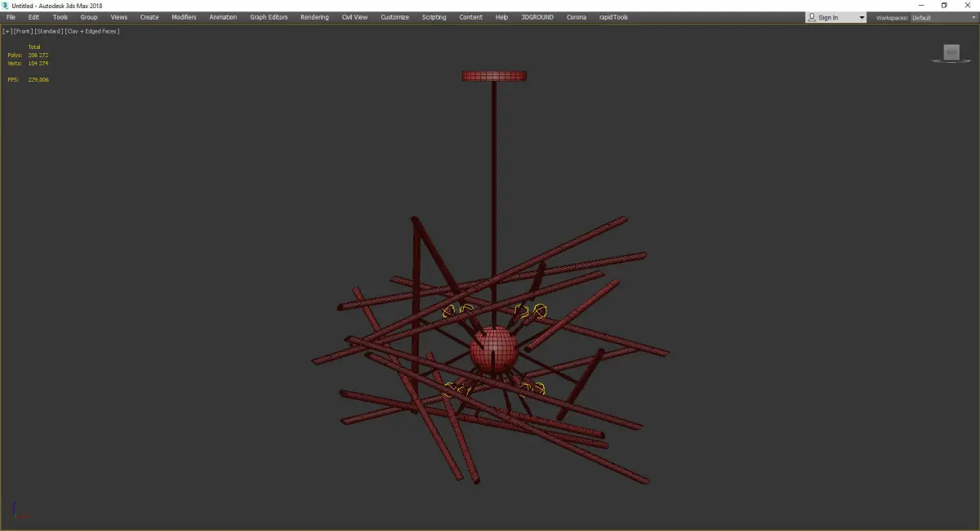Click the [+] viewport general menu label

7,31
